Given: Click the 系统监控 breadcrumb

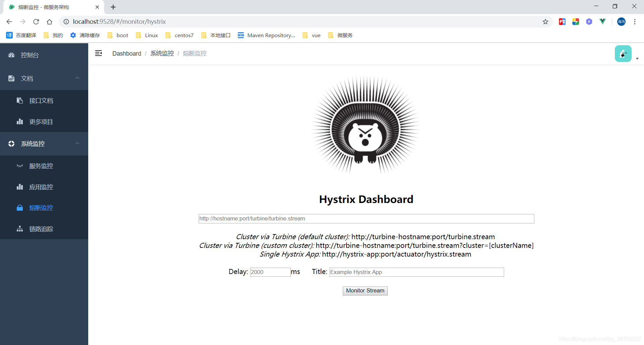Looking at the screenshot, I should coord(162,54).
